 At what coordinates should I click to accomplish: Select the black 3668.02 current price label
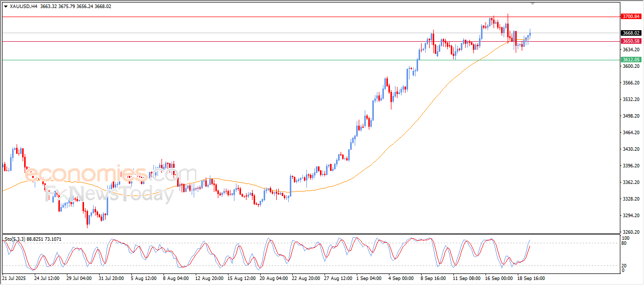[630, 33]
